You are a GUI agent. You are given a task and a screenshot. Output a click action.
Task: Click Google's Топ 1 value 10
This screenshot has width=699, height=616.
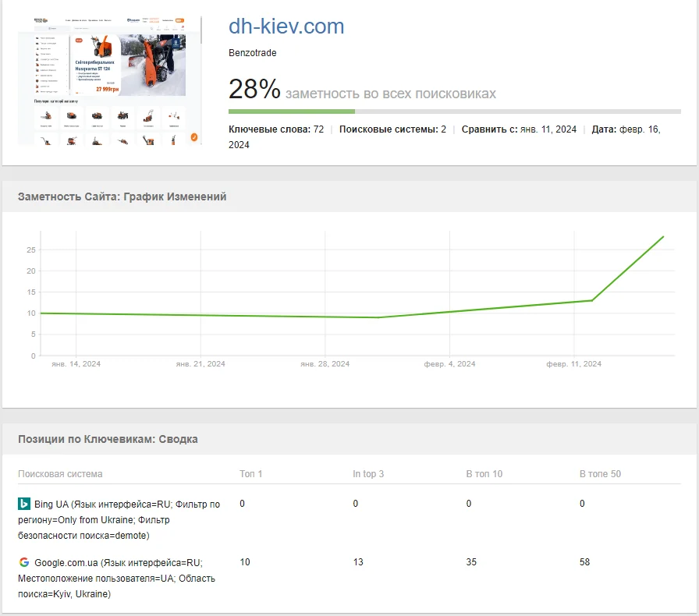245,562
